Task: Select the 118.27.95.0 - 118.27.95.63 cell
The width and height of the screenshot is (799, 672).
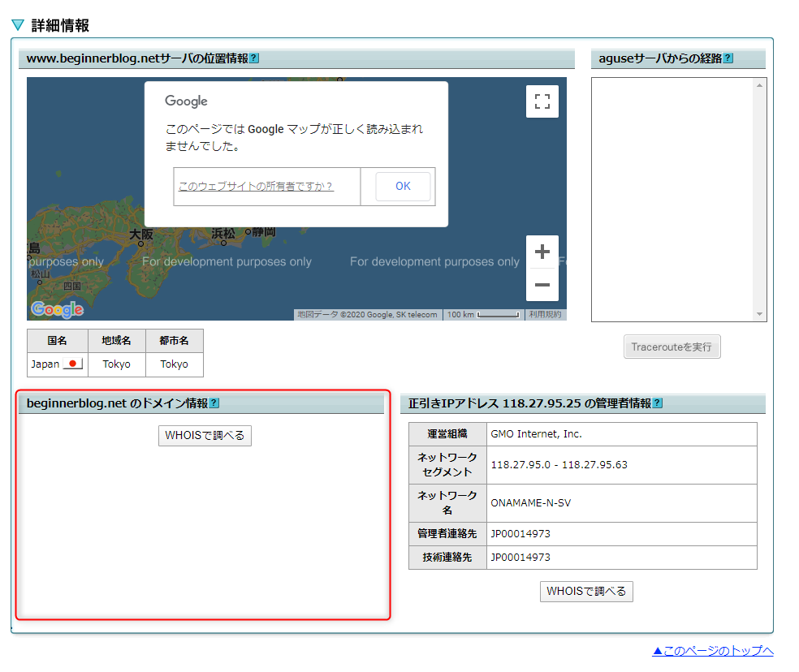Action: click(x=622, y=465)
